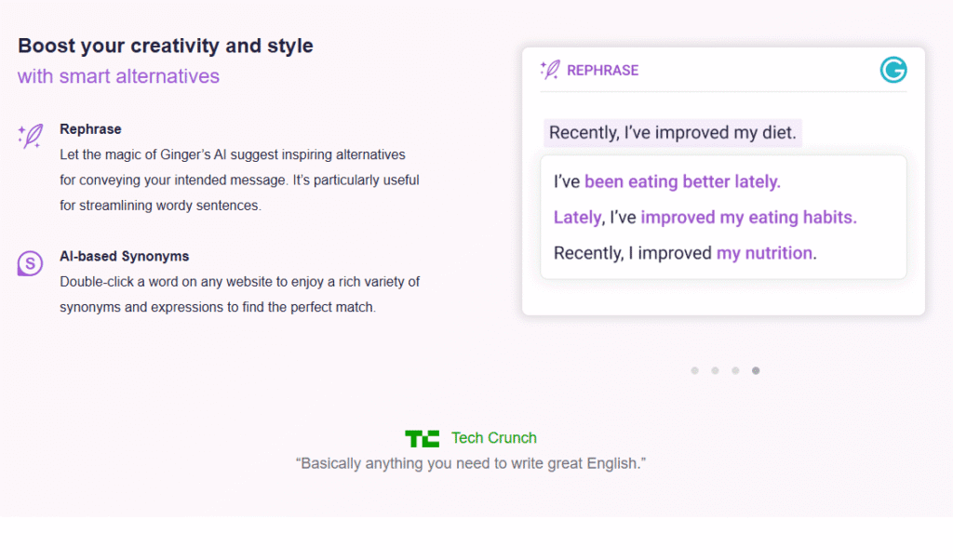Select the first carousel dot
The image size is (953, 560).
[x=694, y=370]
